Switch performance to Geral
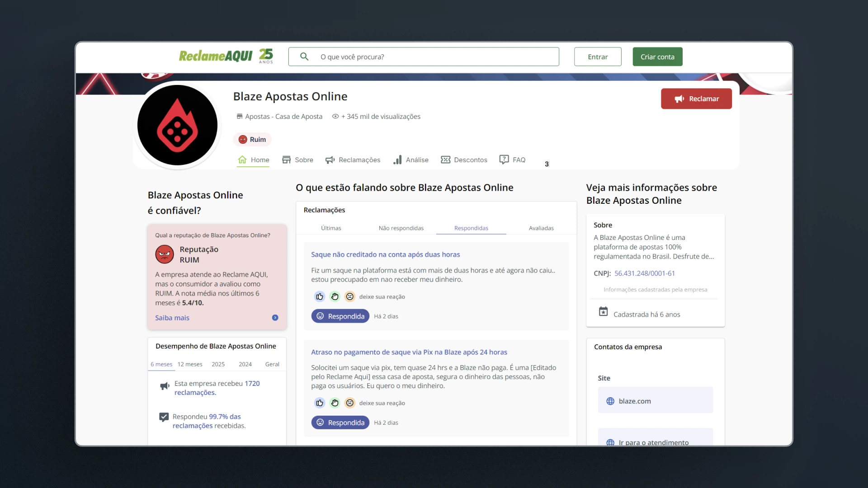This screenshot has height=488, width=868. click(272, 364)
